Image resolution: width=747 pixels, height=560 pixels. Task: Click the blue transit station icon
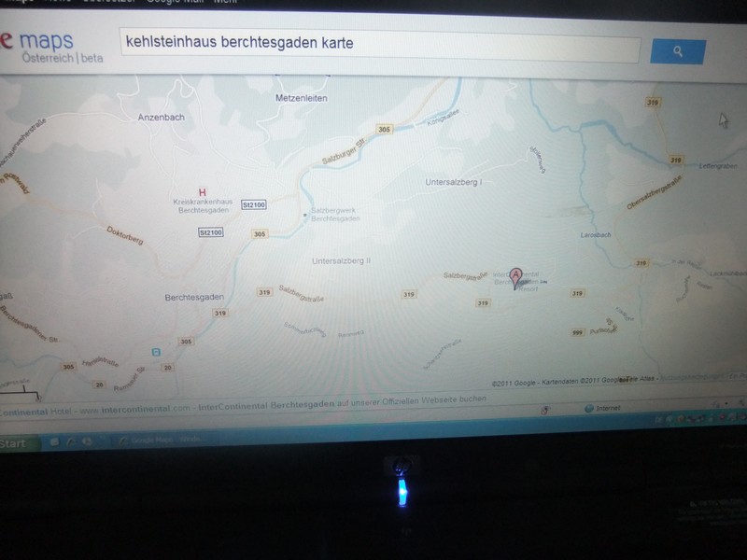156,352
